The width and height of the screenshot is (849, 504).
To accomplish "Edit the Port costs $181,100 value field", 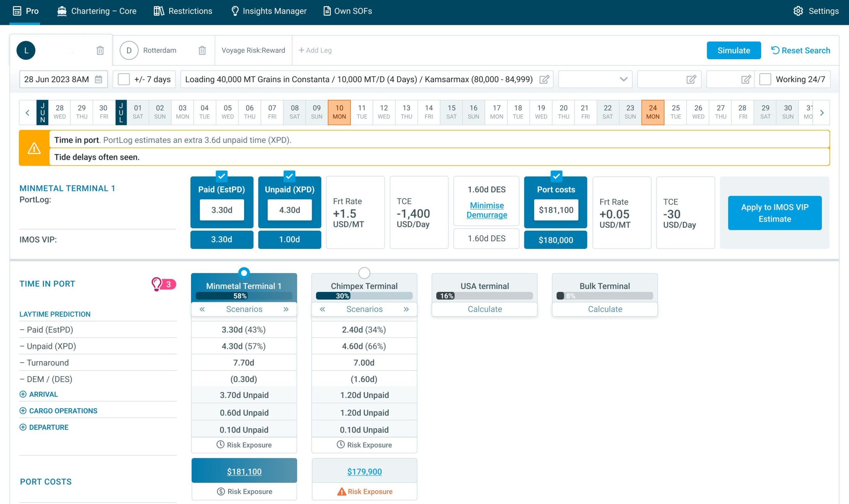I will pos(556,210).
